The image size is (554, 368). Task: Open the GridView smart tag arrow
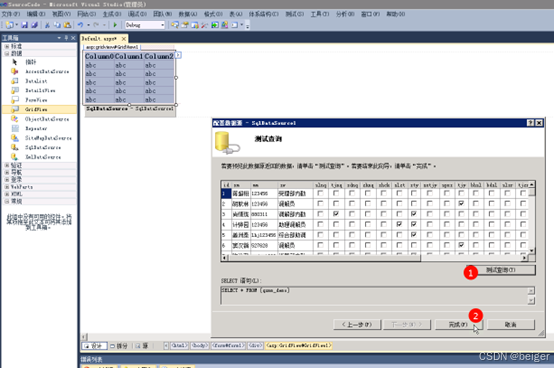(178, 55)
